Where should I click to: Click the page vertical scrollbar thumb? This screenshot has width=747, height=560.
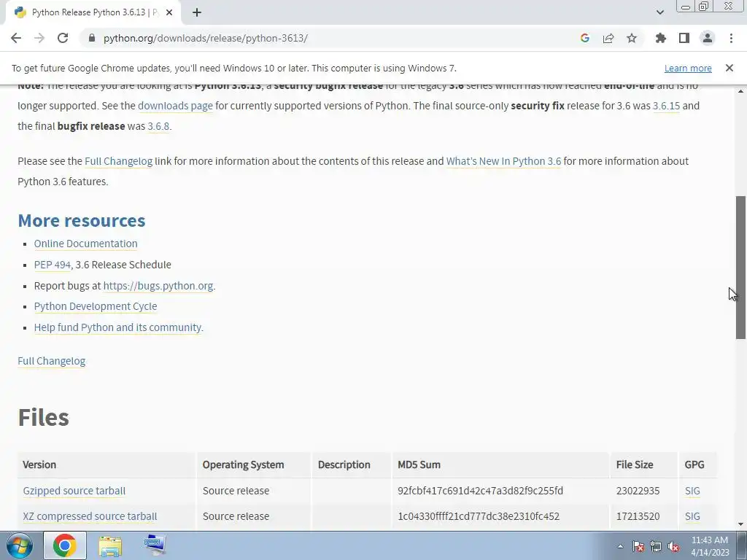pyautogui.click(x=741, y=268)
